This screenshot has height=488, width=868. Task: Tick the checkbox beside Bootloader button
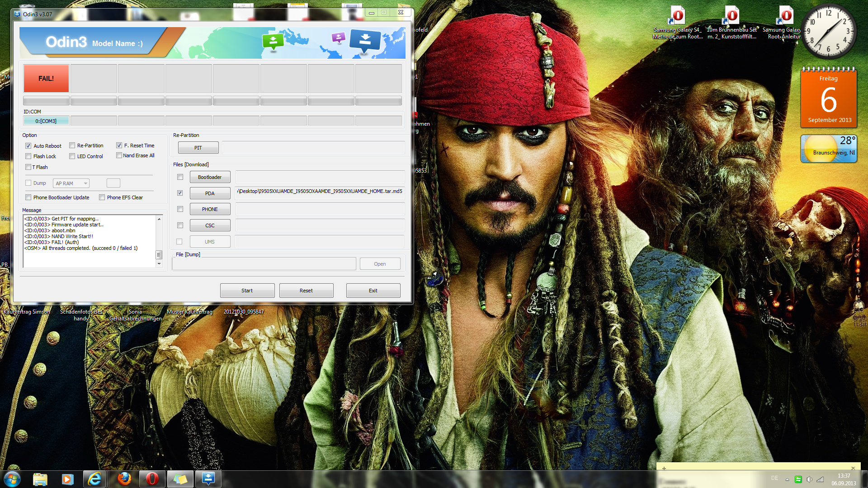[x=180, y=177]
